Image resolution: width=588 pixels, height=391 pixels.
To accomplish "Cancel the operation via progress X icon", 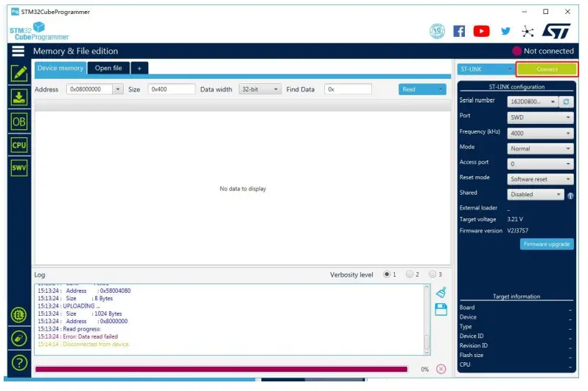I will [x=441, y=369].
